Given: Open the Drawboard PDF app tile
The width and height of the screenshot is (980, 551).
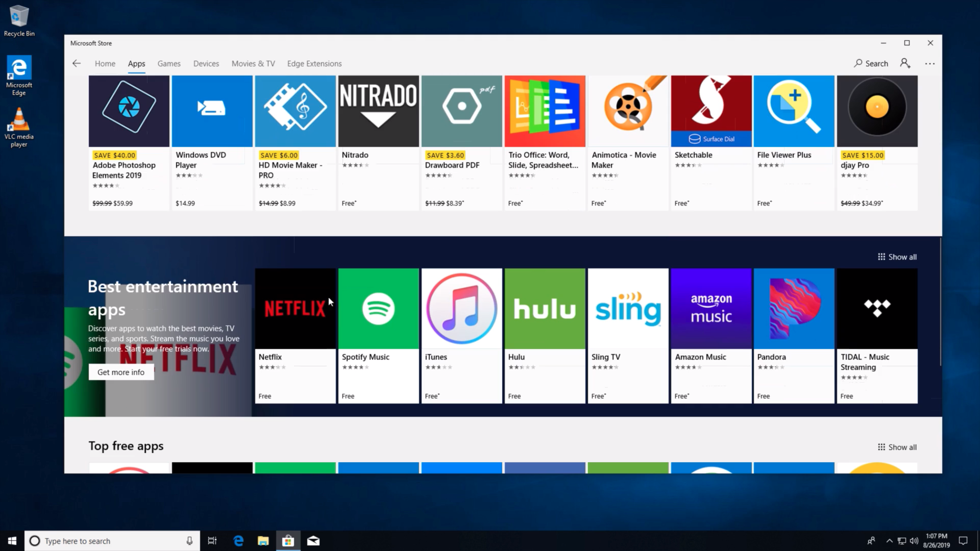Looking at the screenshot, I should (461, 143).
